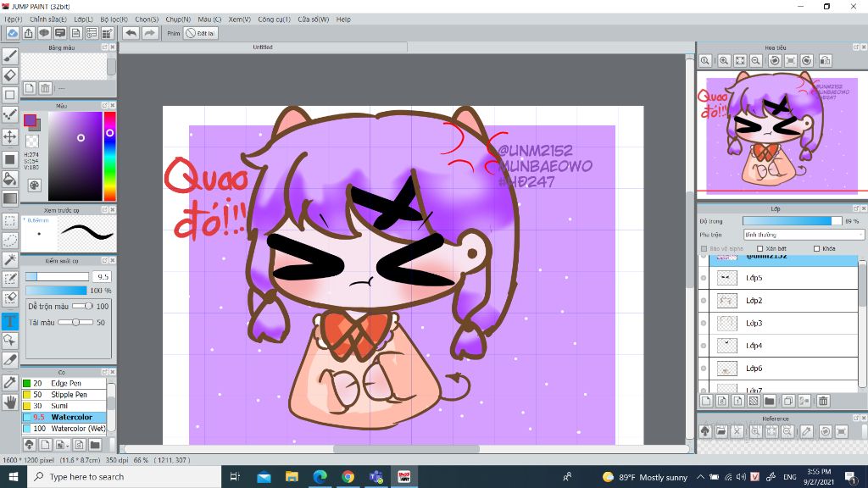
Task: Open the Công cụ(T) menu
Action: point(274,19)
